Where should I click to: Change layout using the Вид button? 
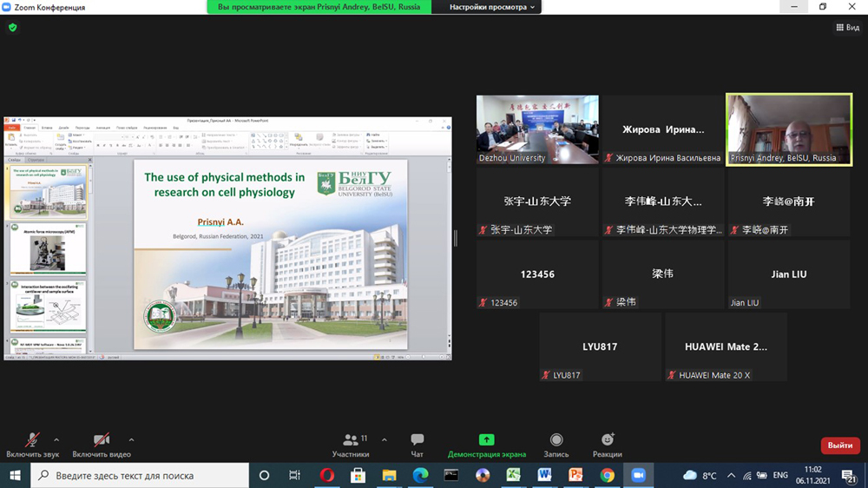click(x=847, y=28)
